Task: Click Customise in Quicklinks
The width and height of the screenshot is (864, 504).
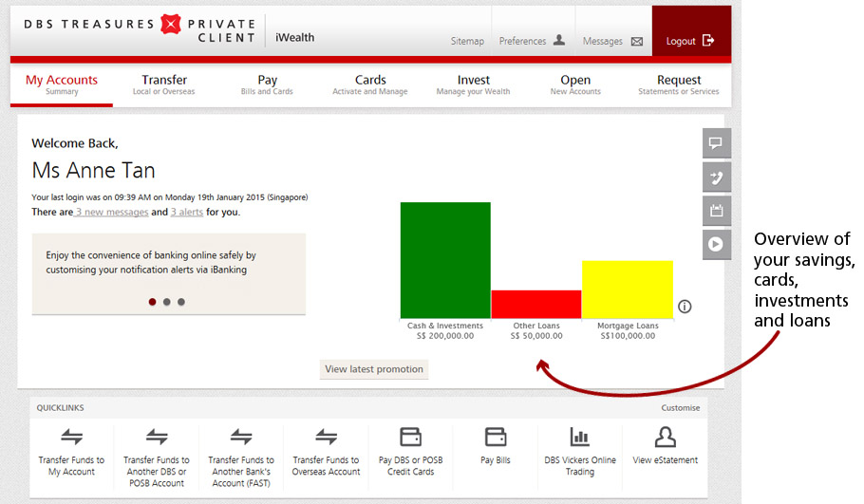Action: 681,407
